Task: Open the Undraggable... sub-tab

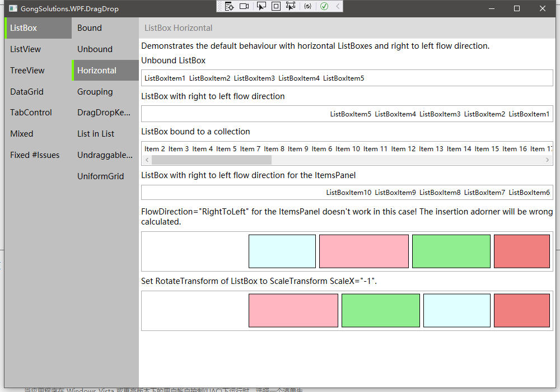Action: click(105, 155)
